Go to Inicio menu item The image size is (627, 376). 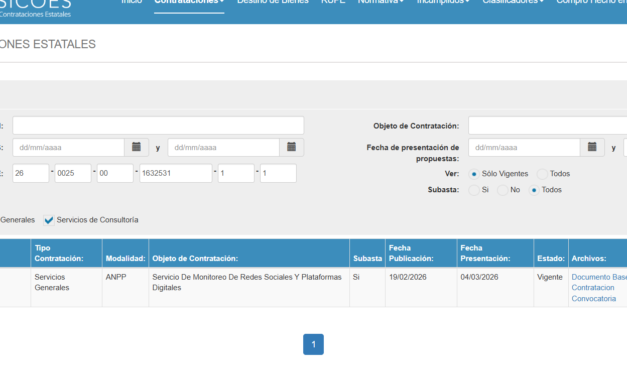click(132, 2)
